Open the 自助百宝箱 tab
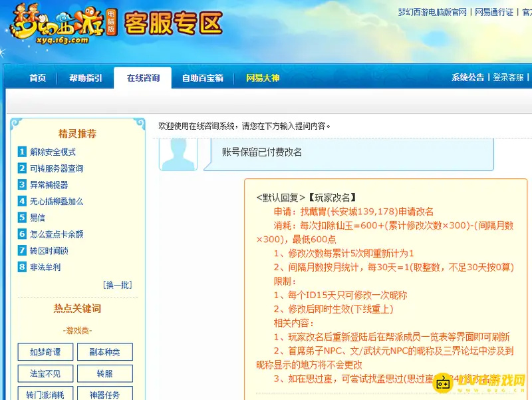 pos(203,78)
